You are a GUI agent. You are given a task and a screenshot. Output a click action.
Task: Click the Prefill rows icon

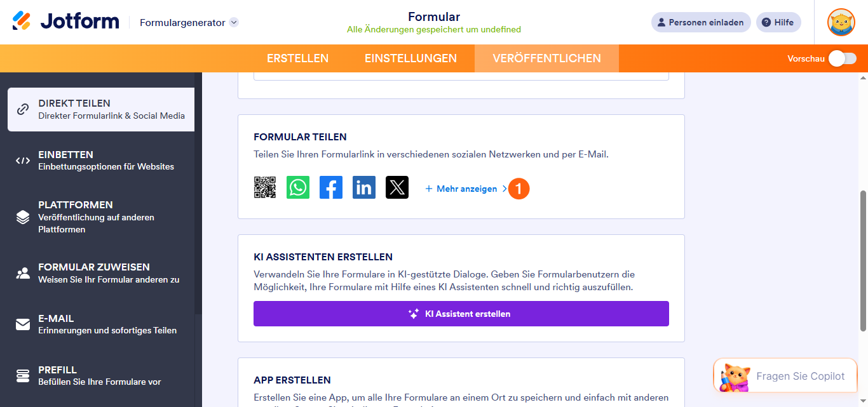click(x=23, y=376)
